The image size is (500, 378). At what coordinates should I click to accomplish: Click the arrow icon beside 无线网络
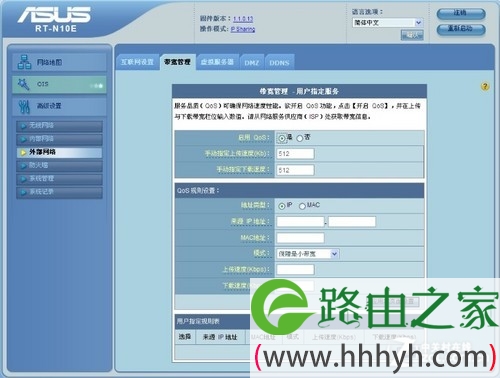click(23, 126)
